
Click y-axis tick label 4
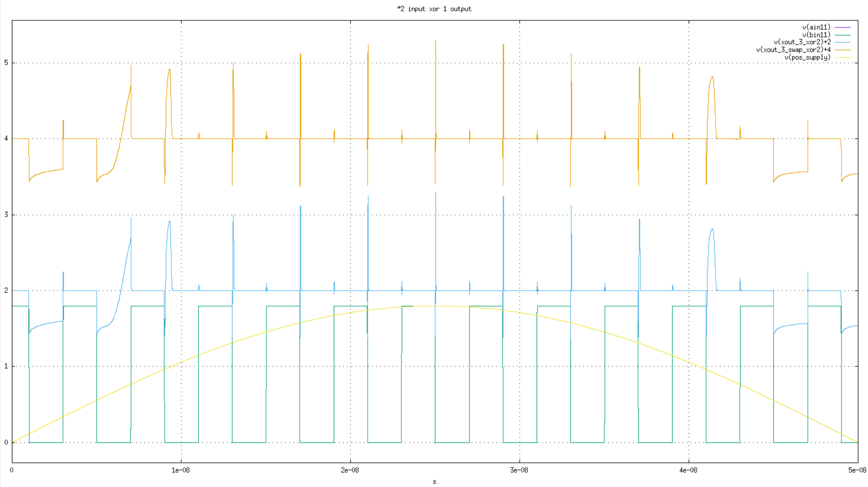[x=6, y=139]
